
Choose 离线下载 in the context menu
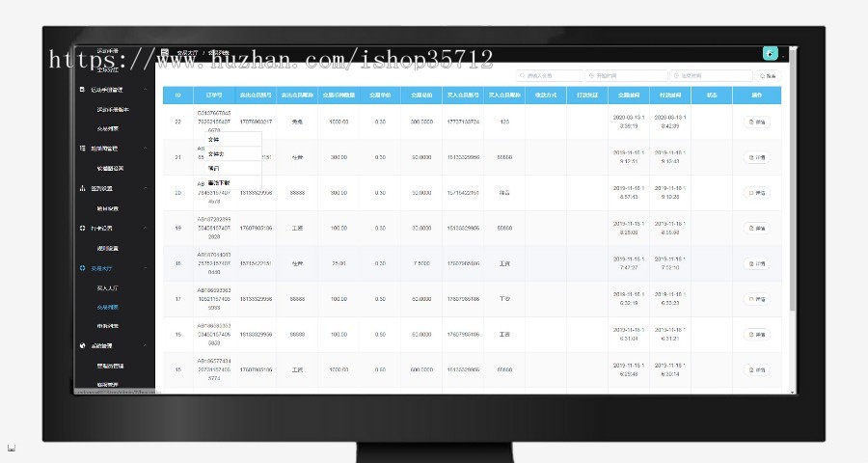(x=233, y=182)
